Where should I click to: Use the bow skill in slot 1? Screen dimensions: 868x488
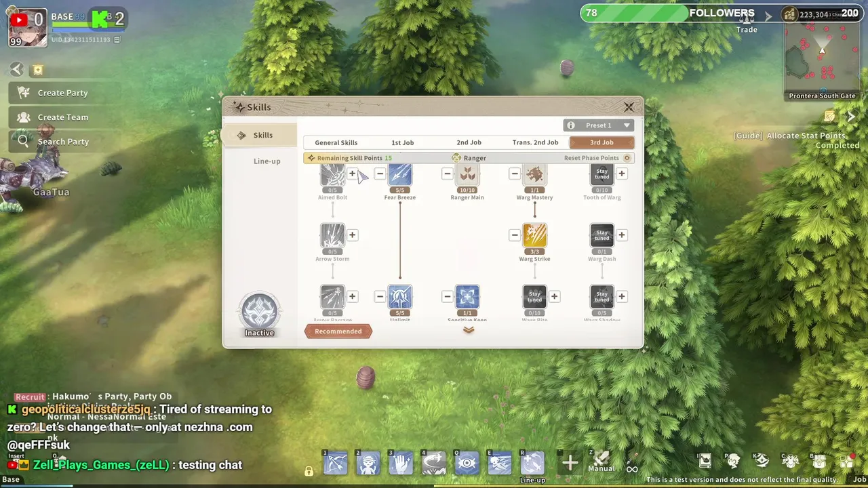335,463
